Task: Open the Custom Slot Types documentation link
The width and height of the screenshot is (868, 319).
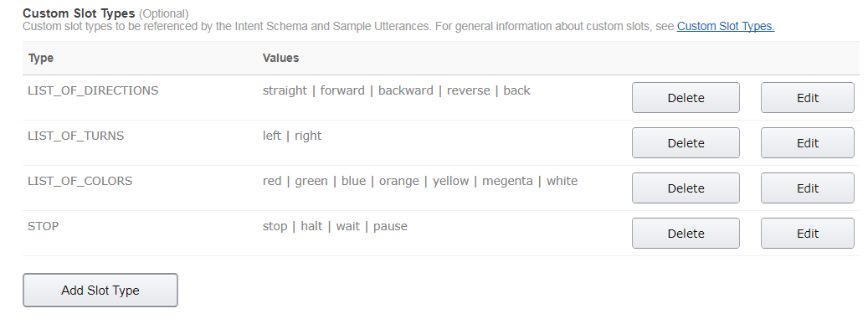Action: pos(726,26)
